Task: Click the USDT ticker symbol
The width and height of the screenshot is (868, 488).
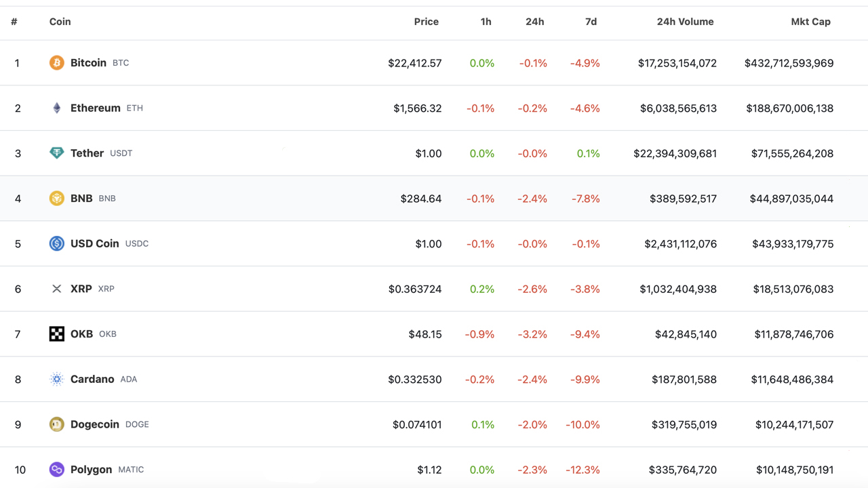Action: pyautogui.click(x=121, y=154)
